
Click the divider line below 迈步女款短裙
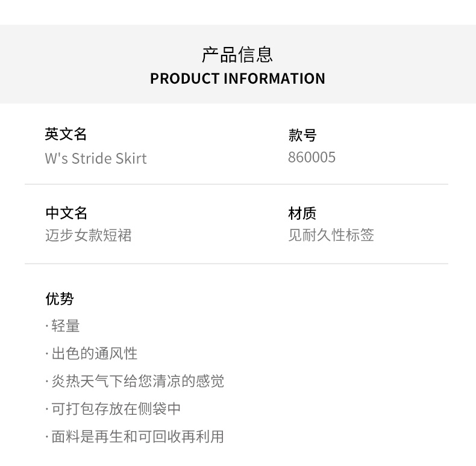tap(236, 264)
